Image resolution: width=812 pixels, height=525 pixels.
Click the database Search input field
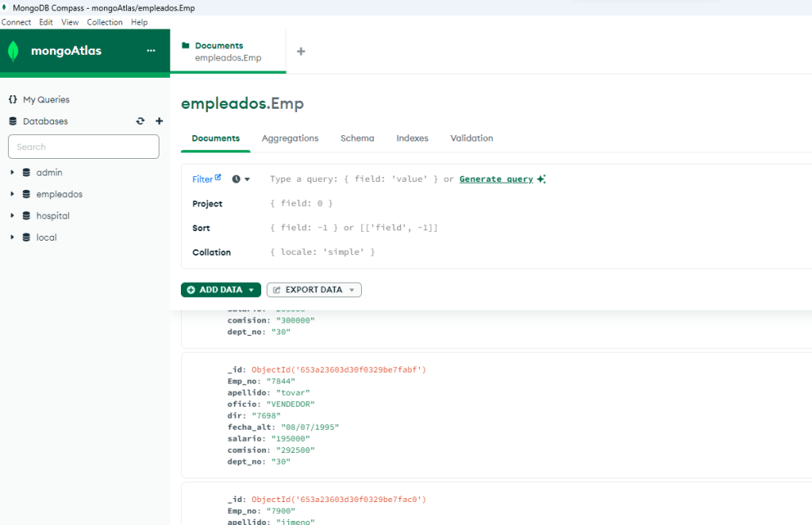pyautogui.click(x=83, y=147)
